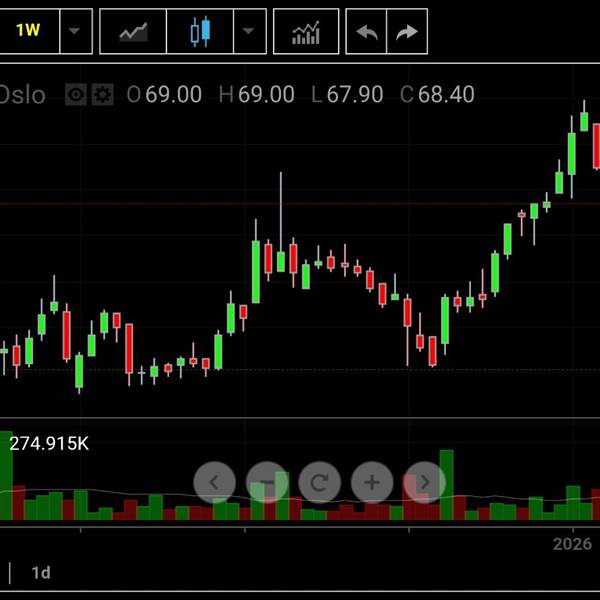This screenshot has width=600, height=600.
Task: Zoom out with the minus button
Action: (x=267, y=482)
